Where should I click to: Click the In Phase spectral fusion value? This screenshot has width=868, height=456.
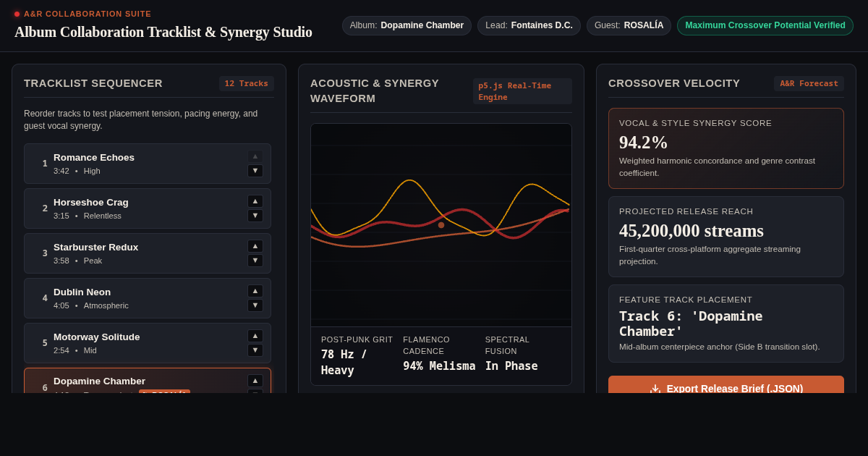[x=511, y=366]
